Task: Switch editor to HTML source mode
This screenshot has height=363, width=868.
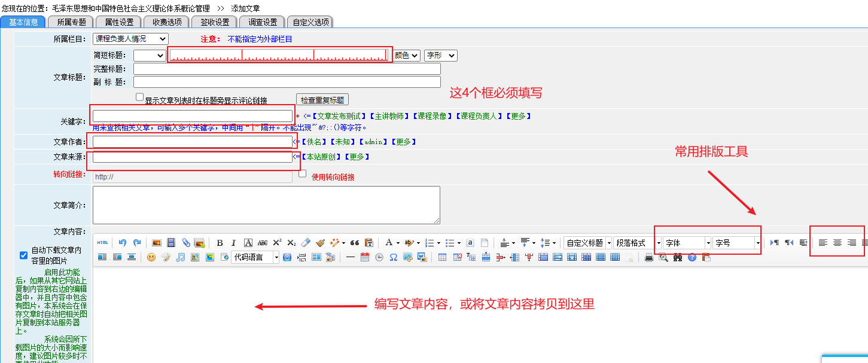Action: click(x=102, y=243)
